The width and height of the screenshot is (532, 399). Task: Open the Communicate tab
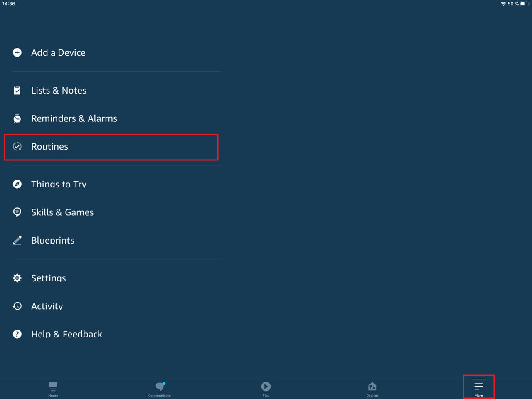point(160,389)
